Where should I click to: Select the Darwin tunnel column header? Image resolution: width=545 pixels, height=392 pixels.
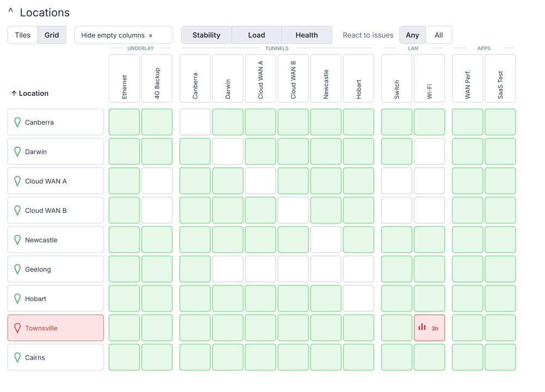point(228,78)
